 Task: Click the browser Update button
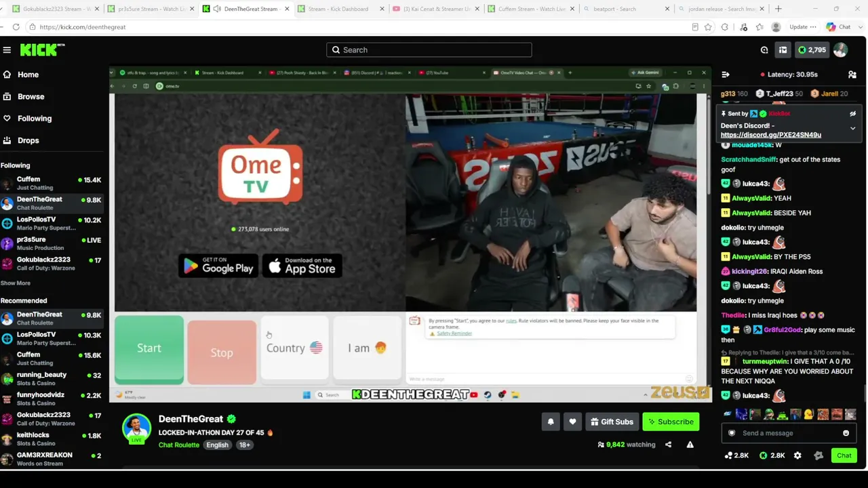[802, 27]
